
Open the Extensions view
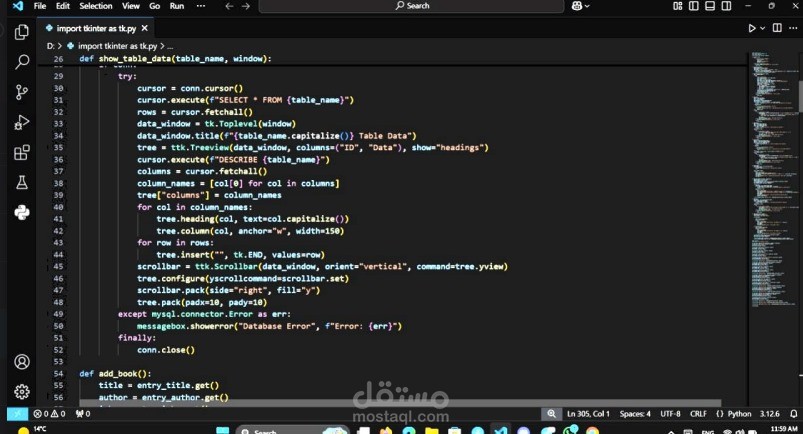click(22, 152)
